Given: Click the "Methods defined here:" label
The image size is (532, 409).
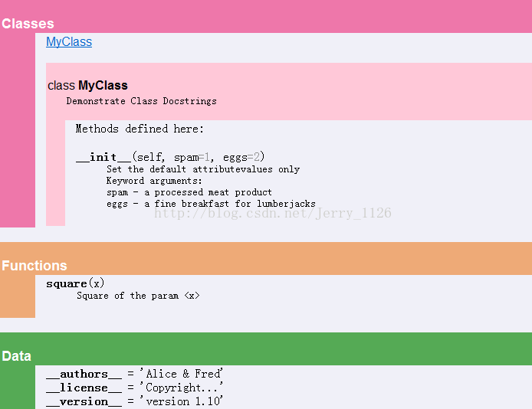Looking at the screenshot, I should coord(140,129).
